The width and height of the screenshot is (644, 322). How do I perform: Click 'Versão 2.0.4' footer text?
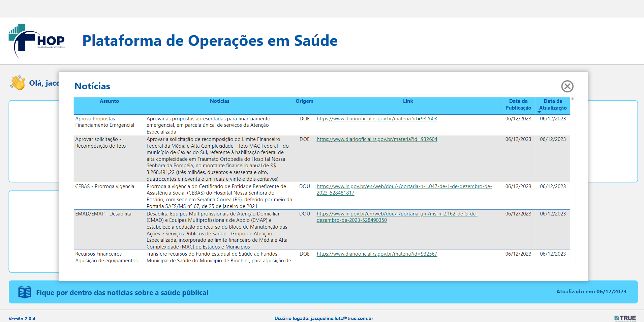22,319
